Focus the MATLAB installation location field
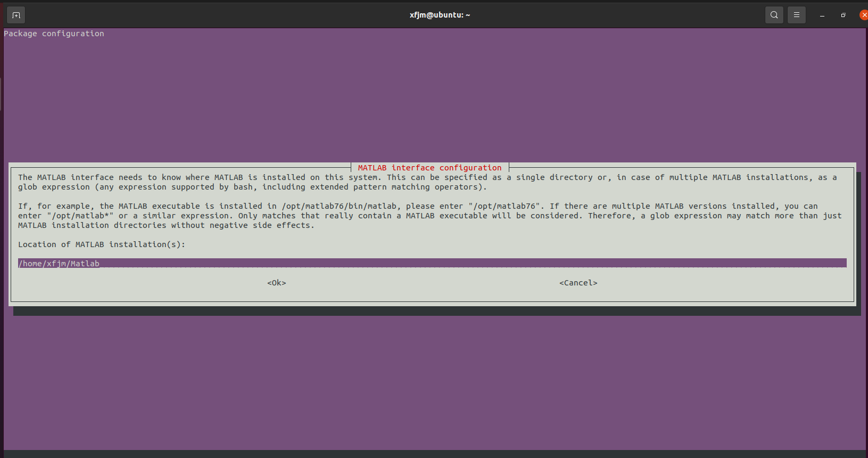Screen dimensions: 868x458 coord(432,263)
